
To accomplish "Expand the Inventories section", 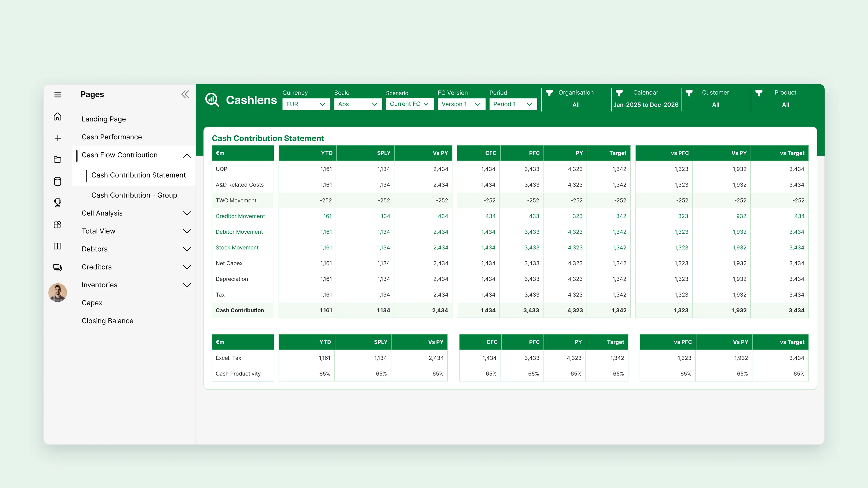I will [187, 285].
